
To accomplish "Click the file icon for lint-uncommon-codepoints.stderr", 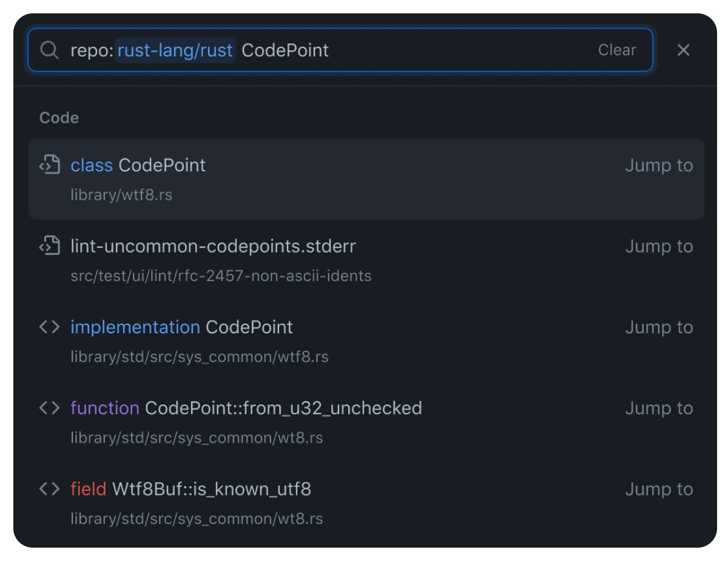I will pyautogui.click(x=50, y=245).
